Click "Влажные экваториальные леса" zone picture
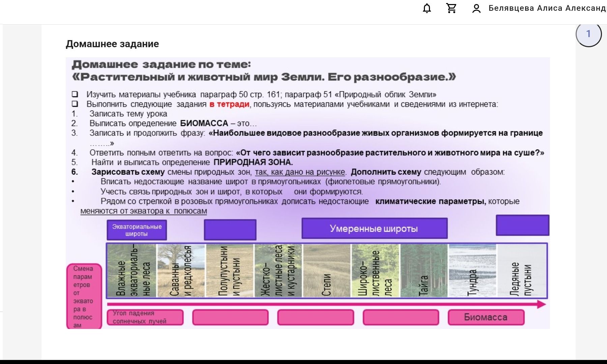The width and height of the screenshot is (607, 364). tap(132, 271)
